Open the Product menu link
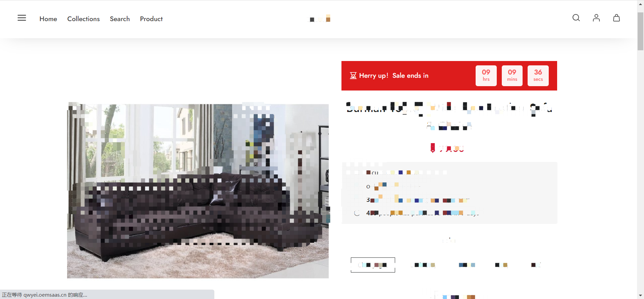Viewport: 644px width, 299px height. point(151,19)
